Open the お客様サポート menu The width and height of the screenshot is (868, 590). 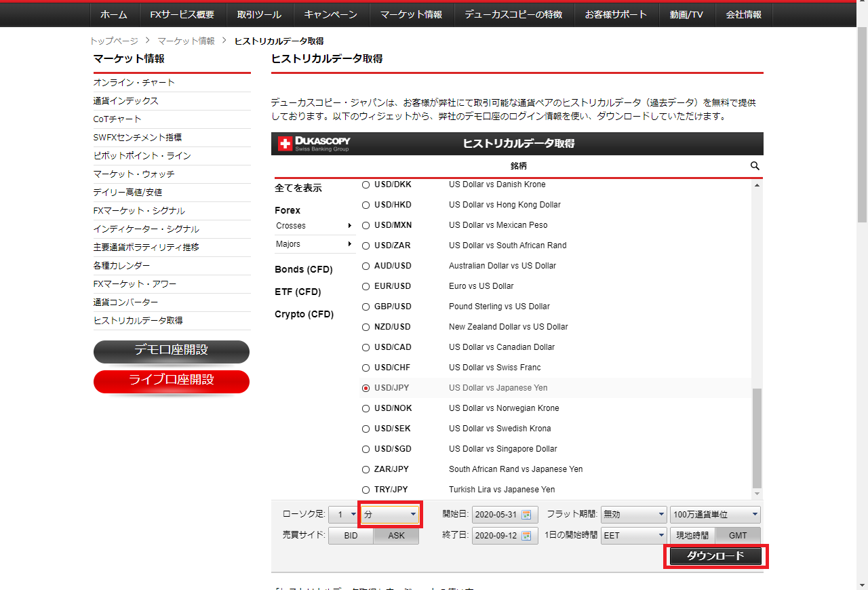[616, 14]
